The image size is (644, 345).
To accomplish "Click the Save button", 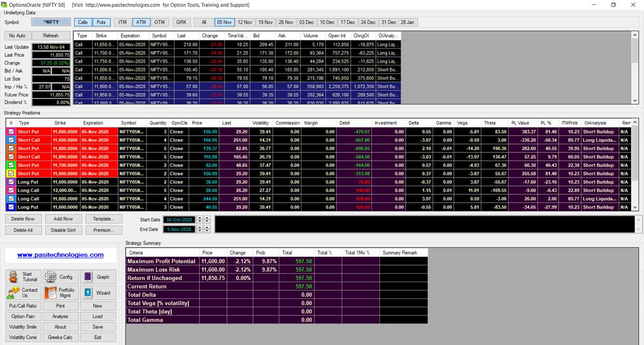I will coord(98,327).
